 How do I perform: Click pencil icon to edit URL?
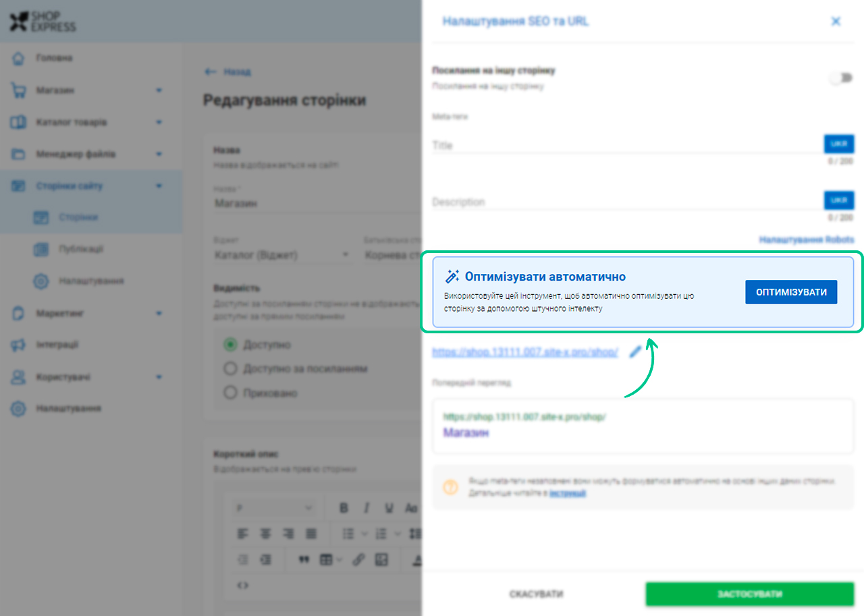coord(635,352)
